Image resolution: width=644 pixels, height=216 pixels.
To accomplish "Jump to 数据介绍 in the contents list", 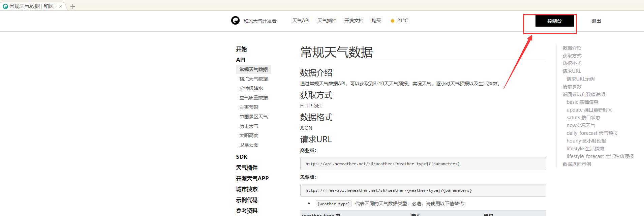I will click(572, 48).
